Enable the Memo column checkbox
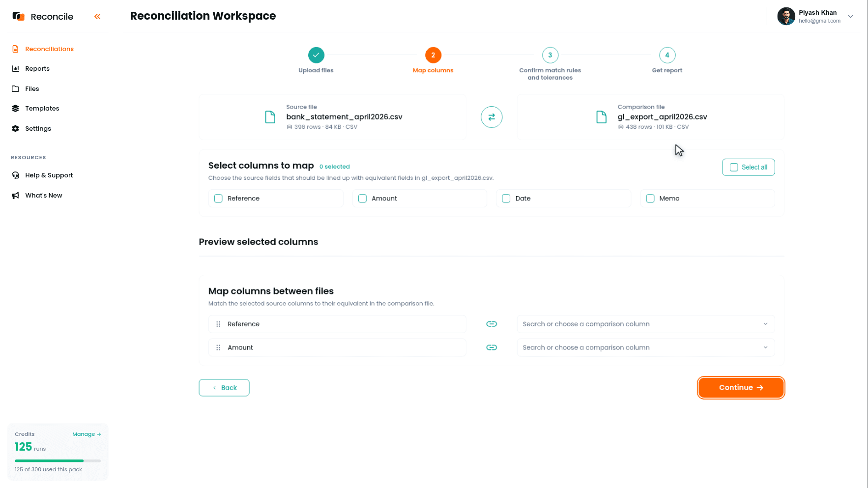Viewport: 868px width, 488px height. pyautogui.click(x=650, y=199)
